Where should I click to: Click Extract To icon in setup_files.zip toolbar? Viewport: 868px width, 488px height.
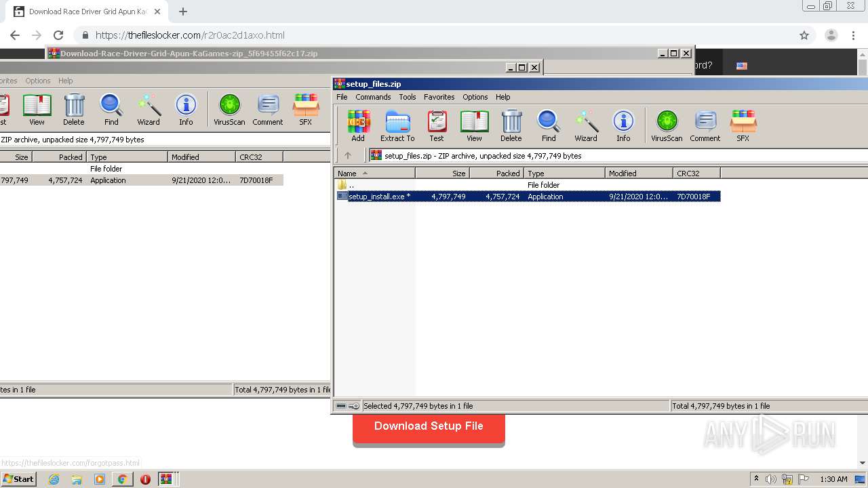tap(397, 126)
